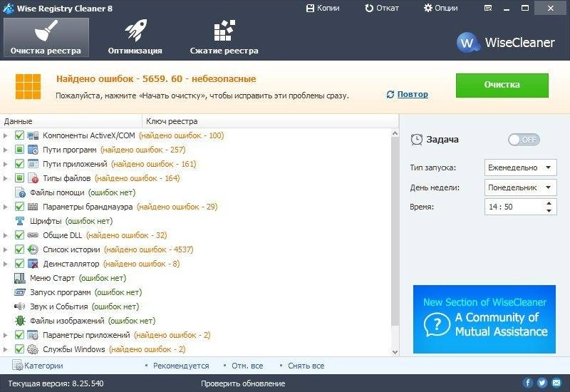Screen dimensions: 570x392
Task: Click the Параметры брандмауэра icon
Action: coord(33,207)
